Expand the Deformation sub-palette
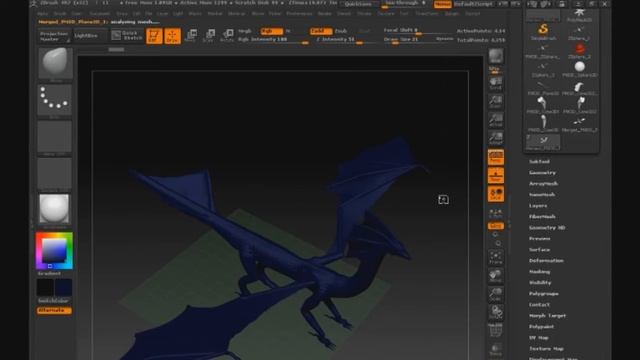Screen dimensions: 640x360 pyautogui.click(x=546, y=260)
